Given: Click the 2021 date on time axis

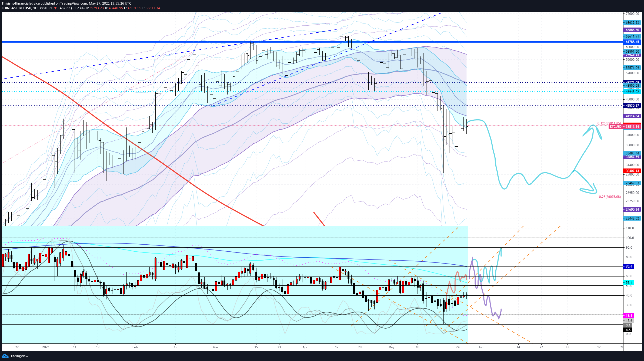Looking at the screenshot, I should (x=46, y=347).
